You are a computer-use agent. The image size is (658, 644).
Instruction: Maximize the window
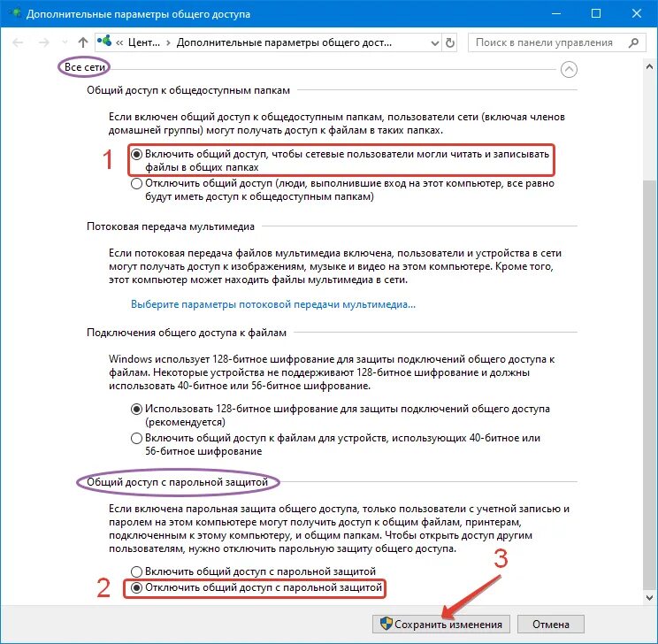tap(596, 14)
